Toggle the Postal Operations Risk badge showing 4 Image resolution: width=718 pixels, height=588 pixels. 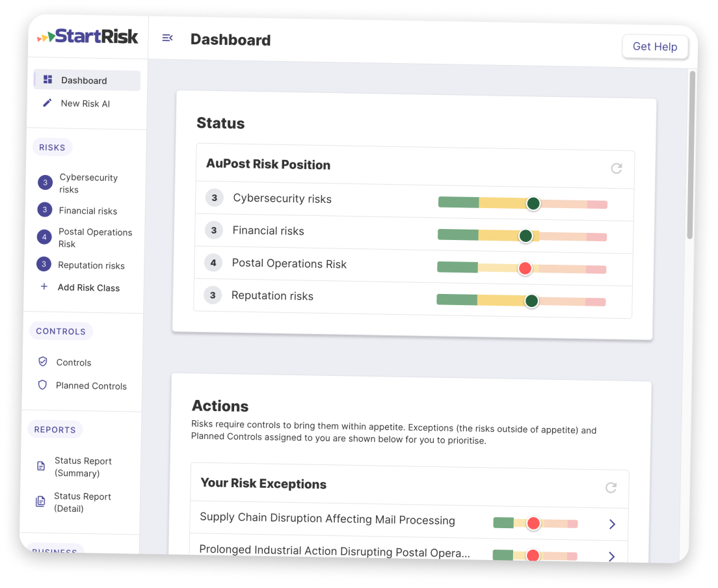(45, 237)
